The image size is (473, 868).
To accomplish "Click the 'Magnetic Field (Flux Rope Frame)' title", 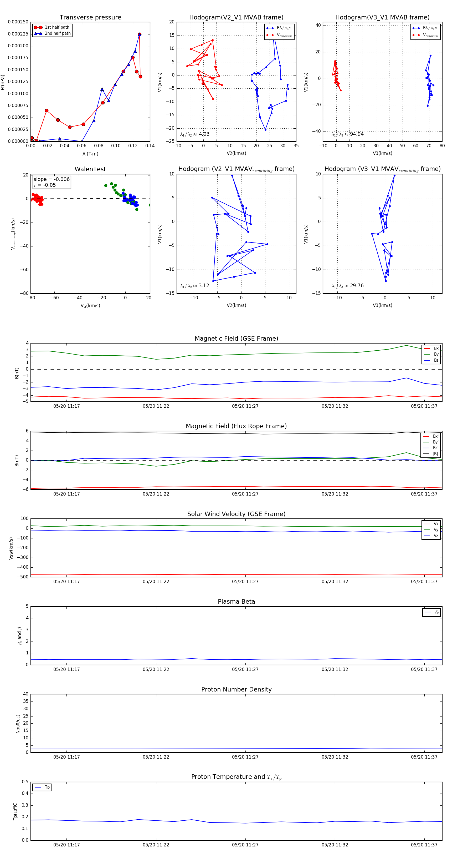I will pos(236,426).
